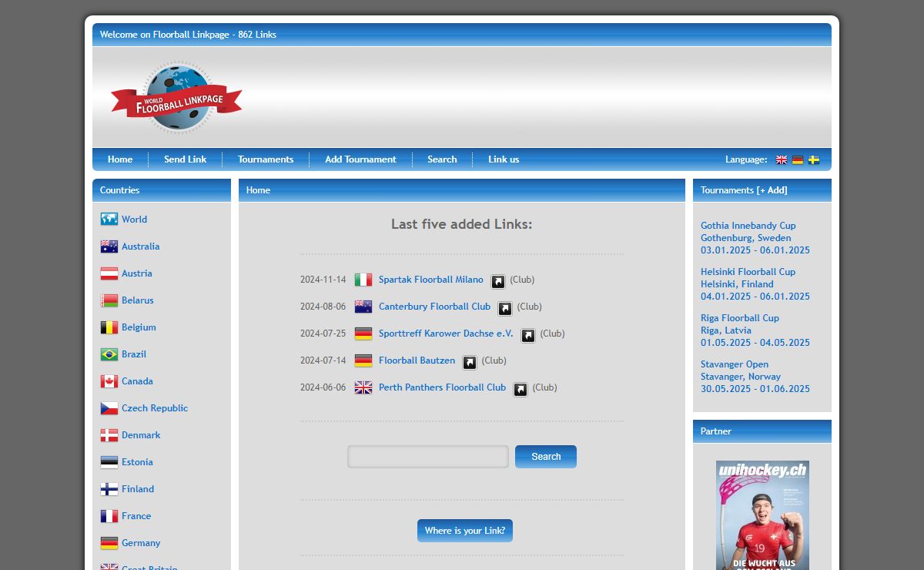Click the Belarus flag icon
The width and height of the screenshot is (924, 570).
point(109,300)
